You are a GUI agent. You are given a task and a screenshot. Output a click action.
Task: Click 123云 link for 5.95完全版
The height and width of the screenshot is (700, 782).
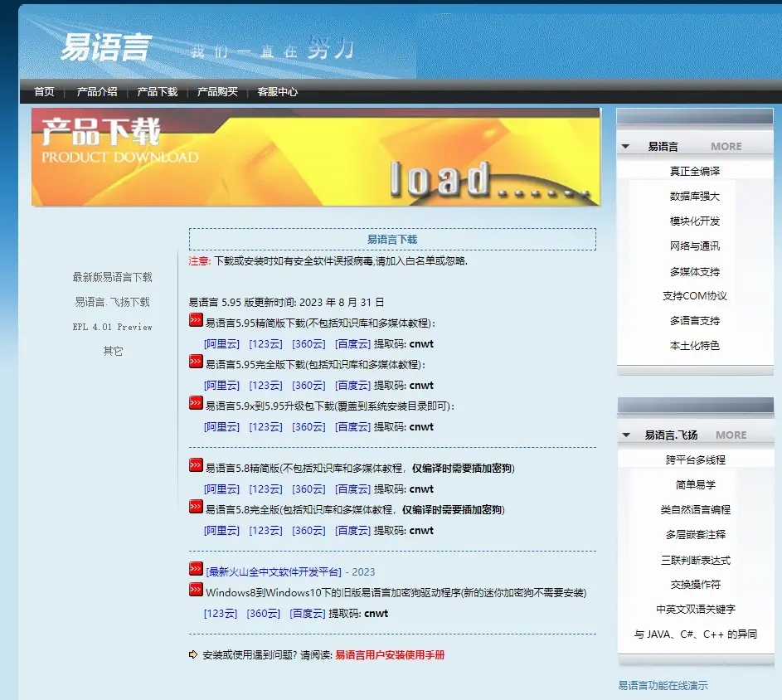[x=265, y=385]
